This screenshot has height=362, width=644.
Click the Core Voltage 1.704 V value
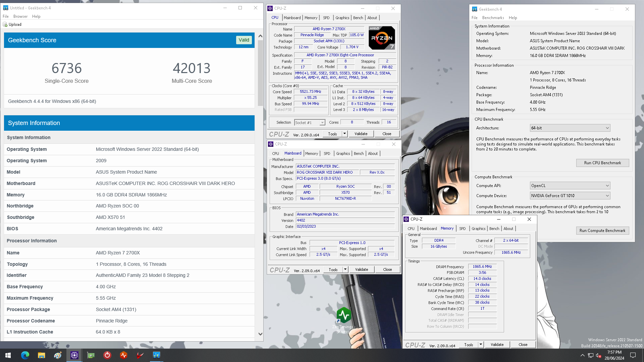pos(352,47)
